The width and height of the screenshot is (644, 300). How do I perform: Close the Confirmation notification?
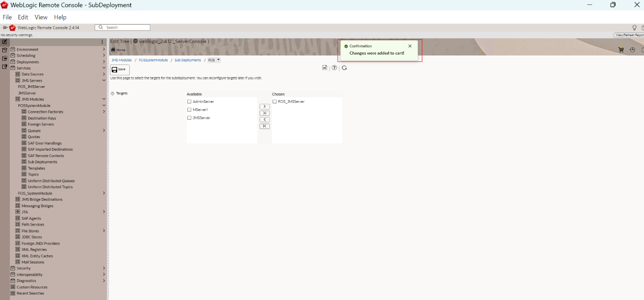pyautogui.click(x=410, y=46)
